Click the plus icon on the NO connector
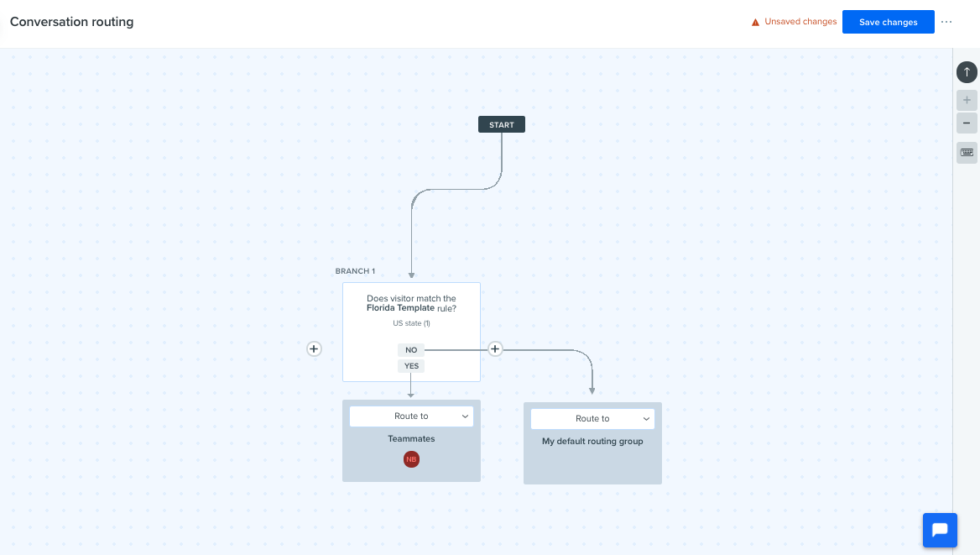This screenshot has width=980, height=555. pyautogui.click(x=495, y=349)
